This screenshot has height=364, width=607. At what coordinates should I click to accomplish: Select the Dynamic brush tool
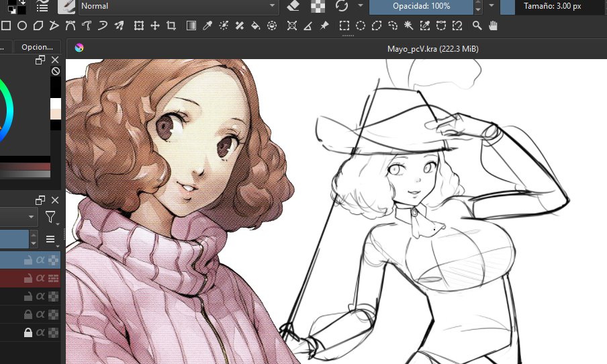tap(103, 26)
